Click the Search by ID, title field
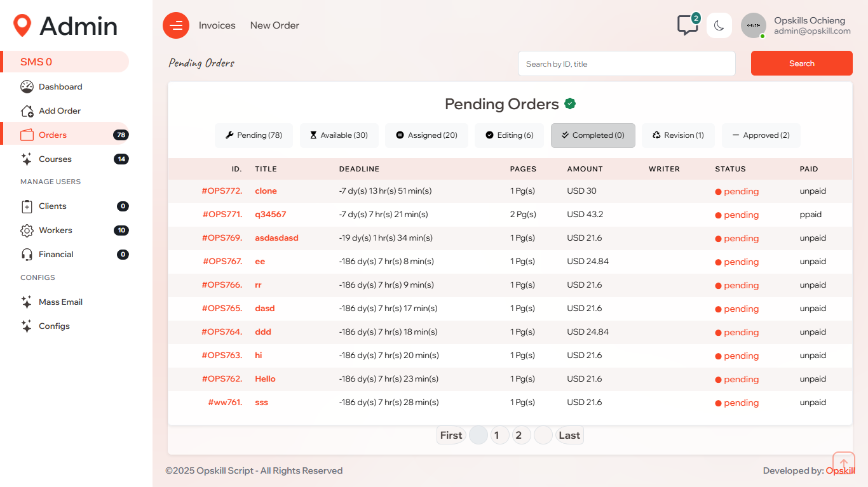This screenshot has height=487, width=868. click(x=627, y=63)
